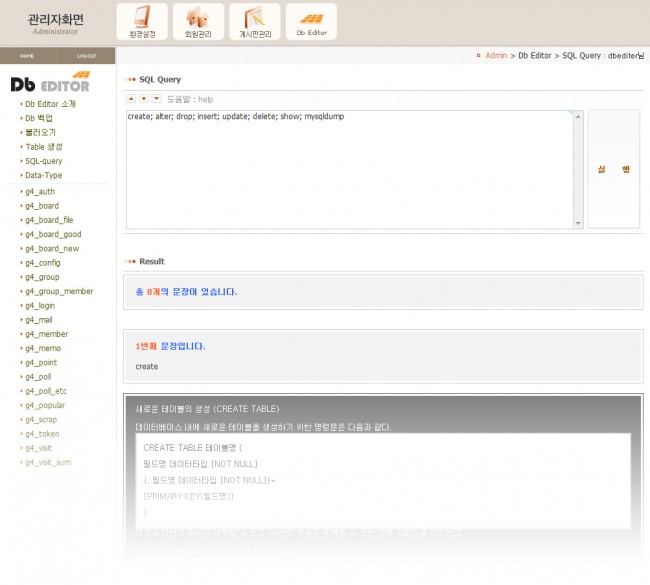The image size is (650, 585).
Task: Open the 환경설정 settings icon
Action: click(142, 21)
